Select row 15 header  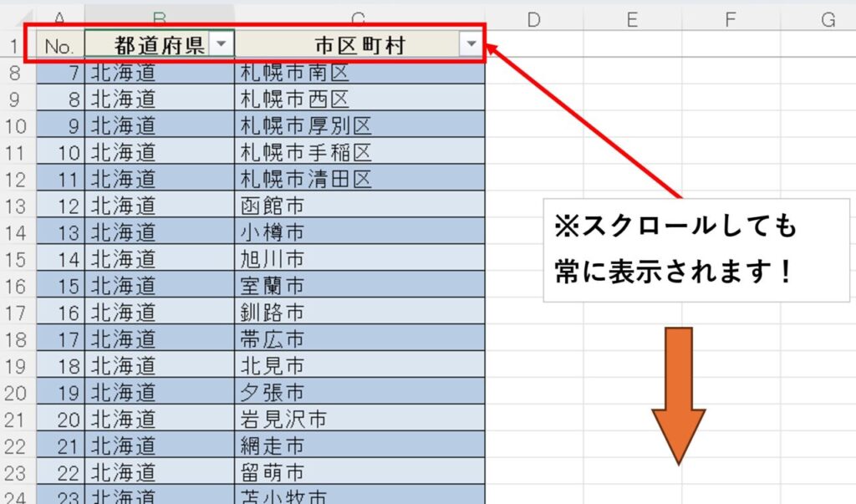point(17,259)
